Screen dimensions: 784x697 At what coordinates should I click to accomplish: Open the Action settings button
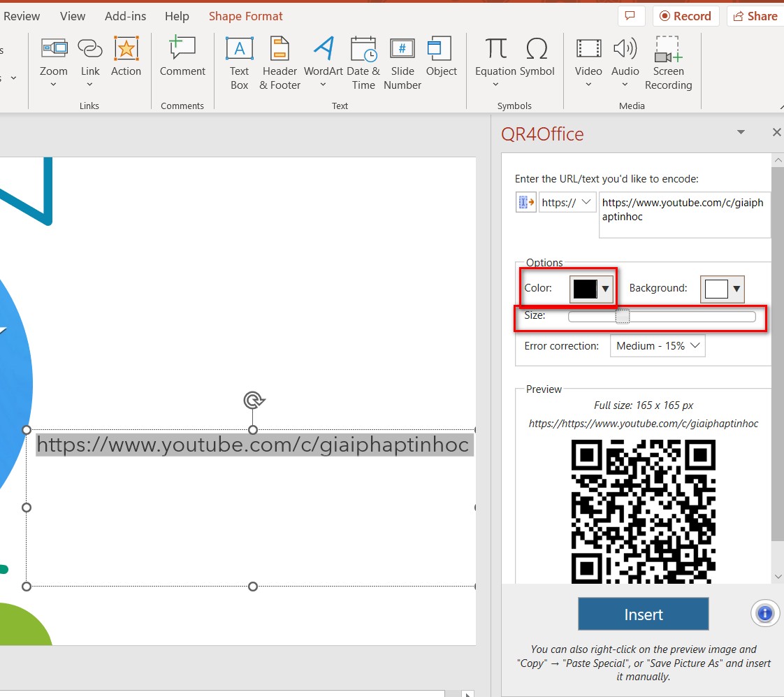click(x=126, y=57)
